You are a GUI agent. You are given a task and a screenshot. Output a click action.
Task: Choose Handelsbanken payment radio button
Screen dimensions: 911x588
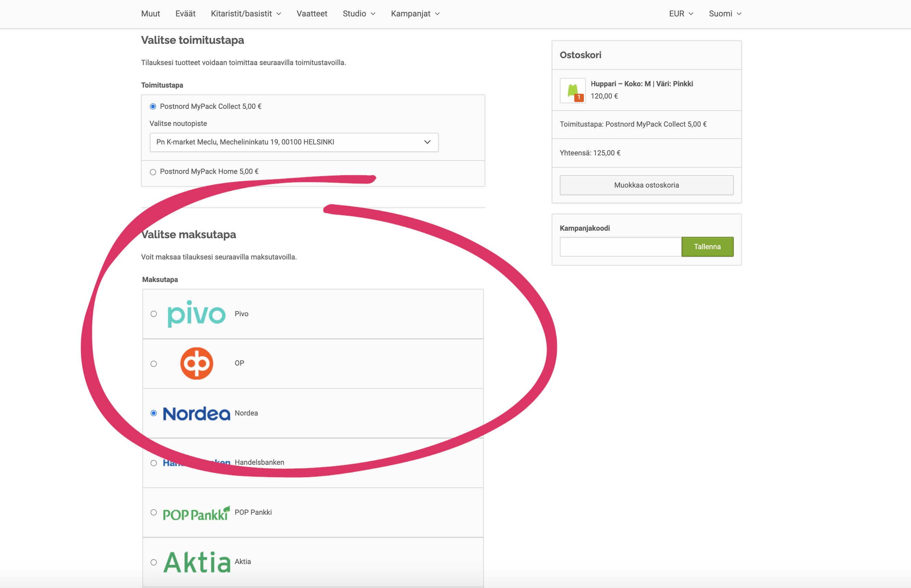154,463
